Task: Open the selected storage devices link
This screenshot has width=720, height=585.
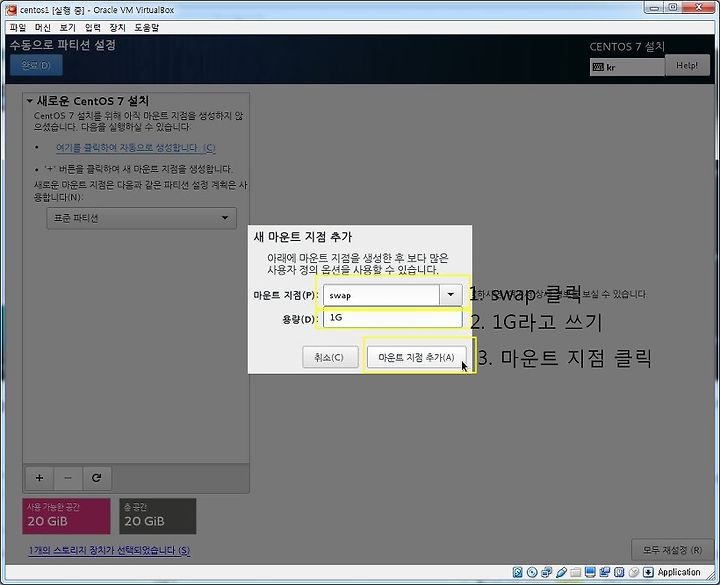Action: 109,550
